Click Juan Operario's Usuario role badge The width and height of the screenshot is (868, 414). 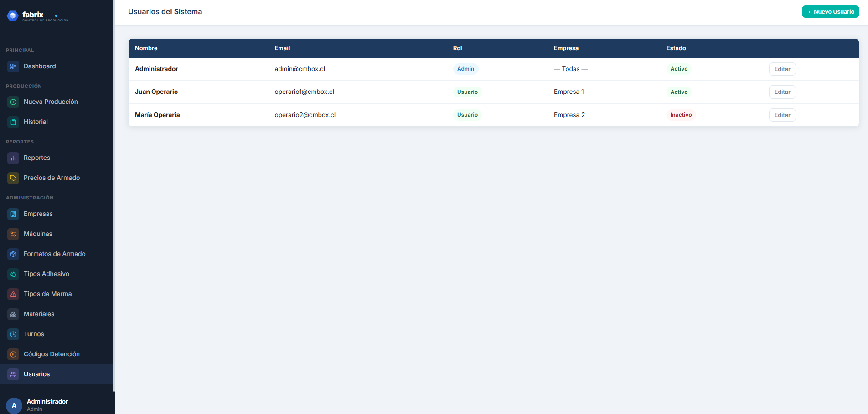click(467, 92)
